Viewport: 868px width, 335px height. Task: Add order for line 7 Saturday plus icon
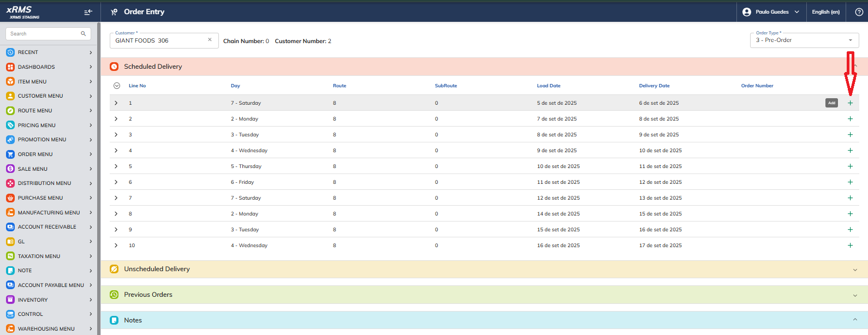[x=850, y=198]
